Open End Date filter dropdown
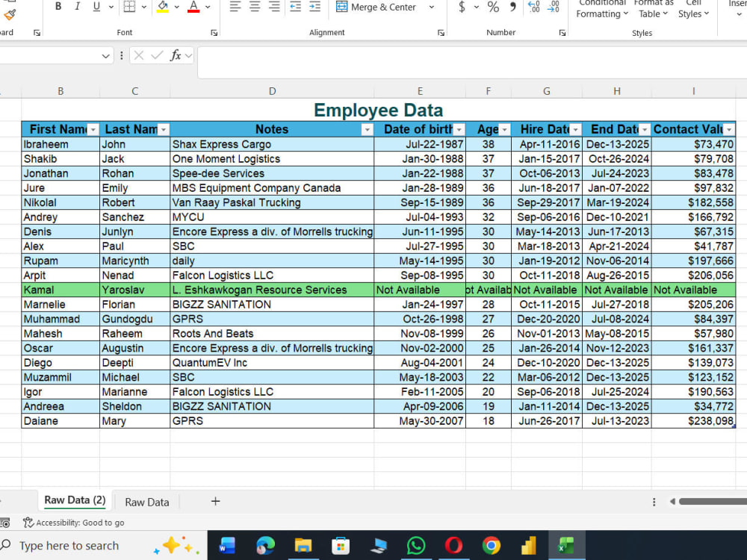This screenshot has width=747, height=560. coord(645,129)
